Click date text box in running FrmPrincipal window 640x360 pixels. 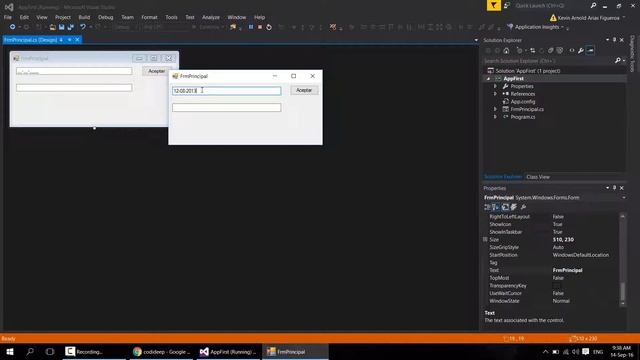(227, 91)
